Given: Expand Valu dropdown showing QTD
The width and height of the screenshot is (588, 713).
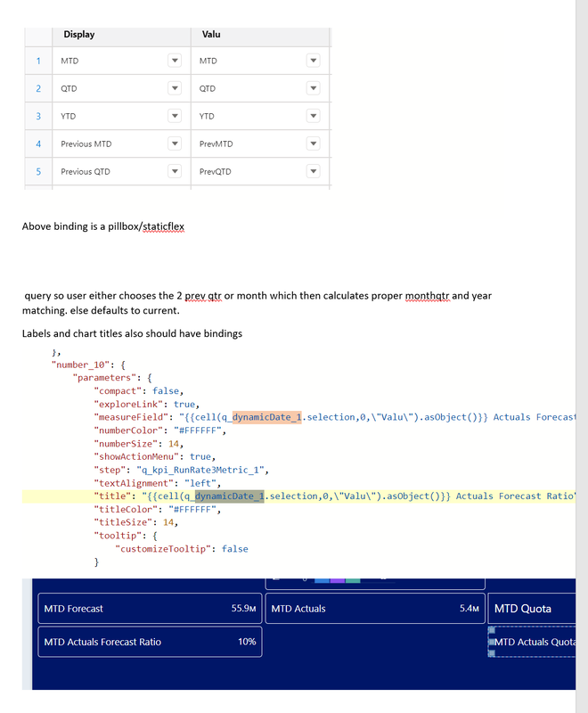Looking at the screenshot, I should tap(313, 88).
